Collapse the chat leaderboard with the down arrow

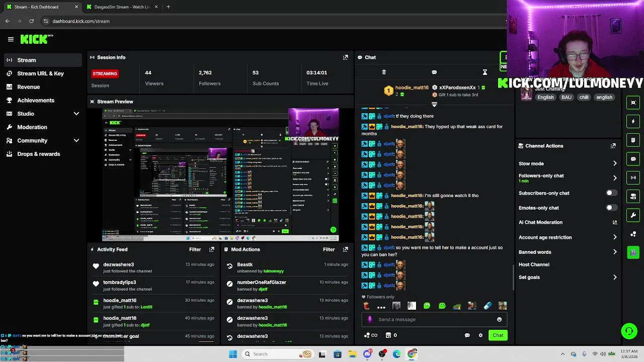[434, 105]
